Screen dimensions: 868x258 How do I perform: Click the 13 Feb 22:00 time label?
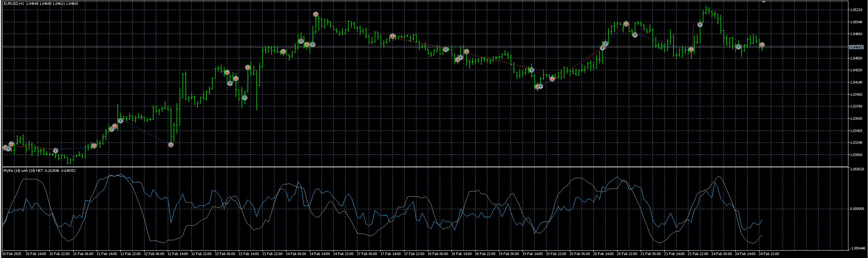tap(272, 254)
